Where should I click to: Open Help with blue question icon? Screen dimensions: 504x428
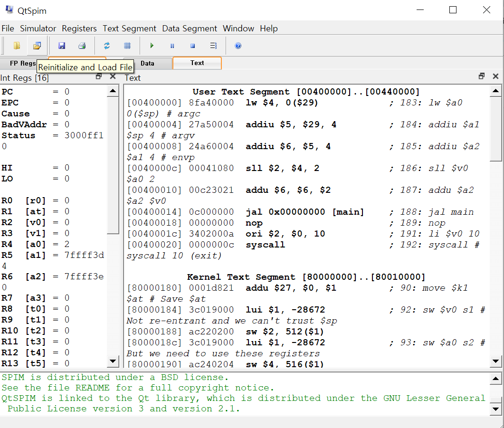click(238, 46)
